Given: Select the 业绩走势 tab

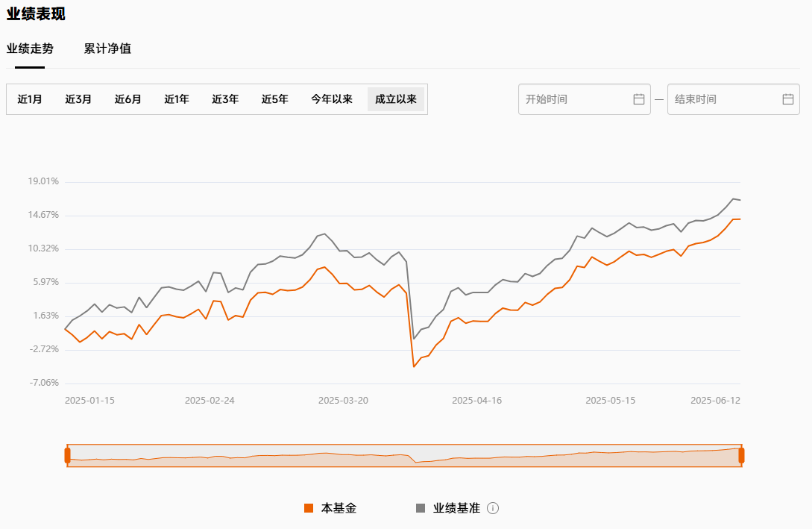Looking at the screenshot, I should coord(30,49).
